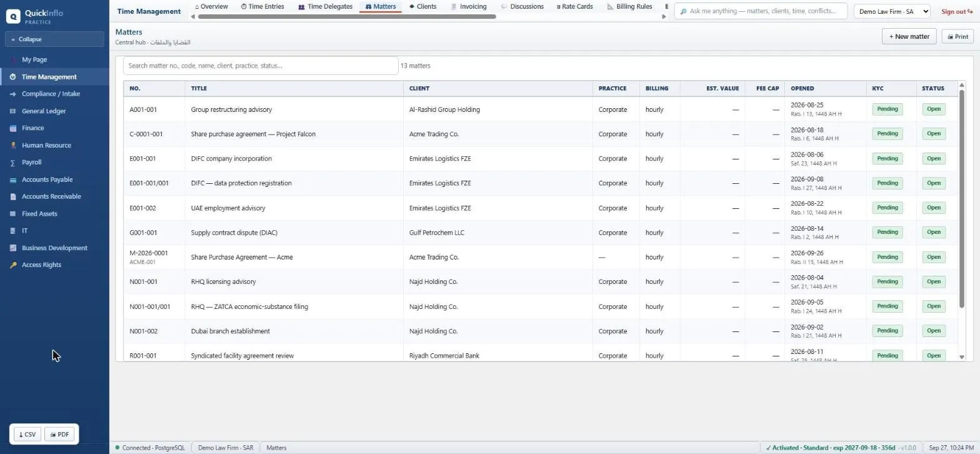Open My Page via its sidebar icon
980x454 pixels.
click(13, 60)
